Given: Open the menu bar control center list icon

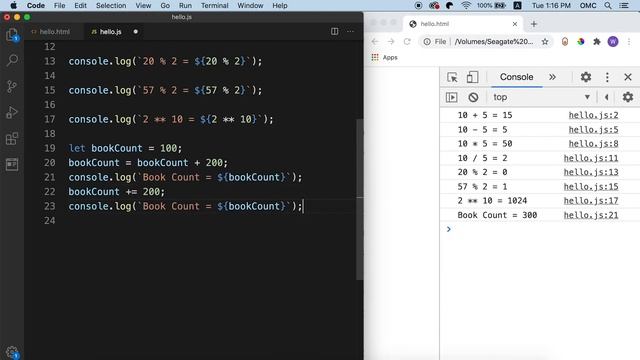Looking at the screenshot, I should tap(624, 6).
